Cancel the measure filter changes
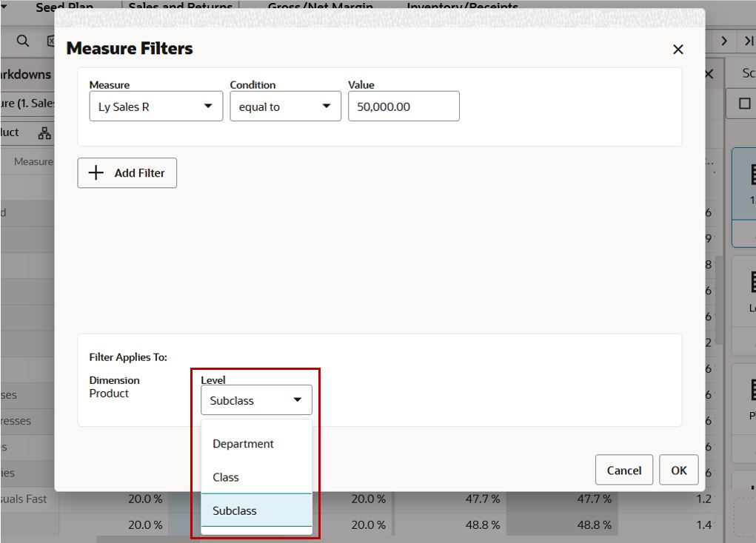Screen dimensions: 756x543 tap(624, 470)
